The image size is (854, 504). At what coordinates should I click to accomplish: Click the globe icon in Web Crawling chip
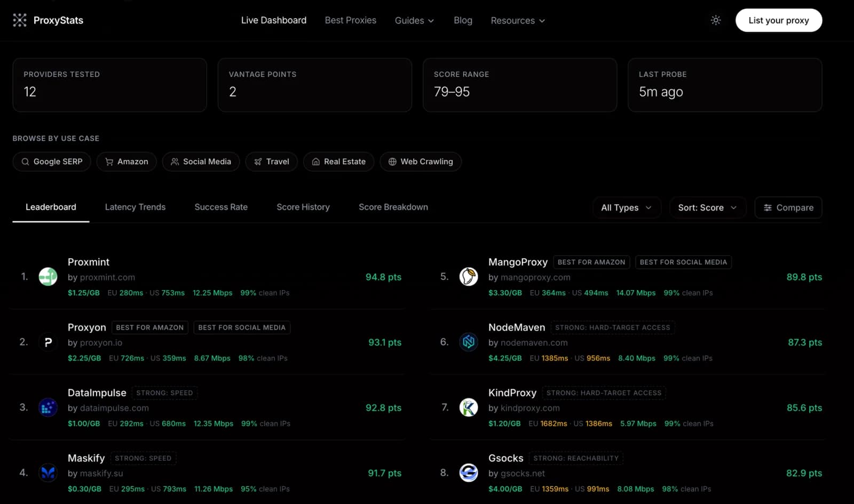click(392, 162)
